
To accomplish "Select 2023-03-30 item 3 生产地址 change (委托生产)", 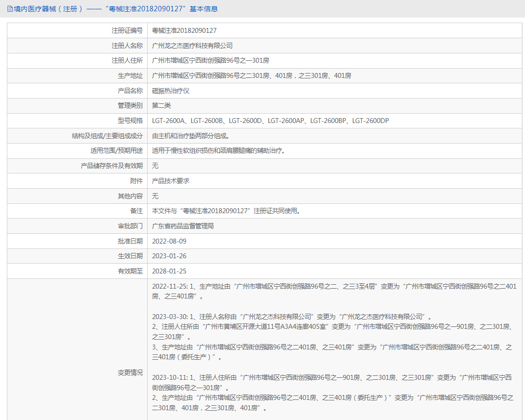I will tap(332, 352).
